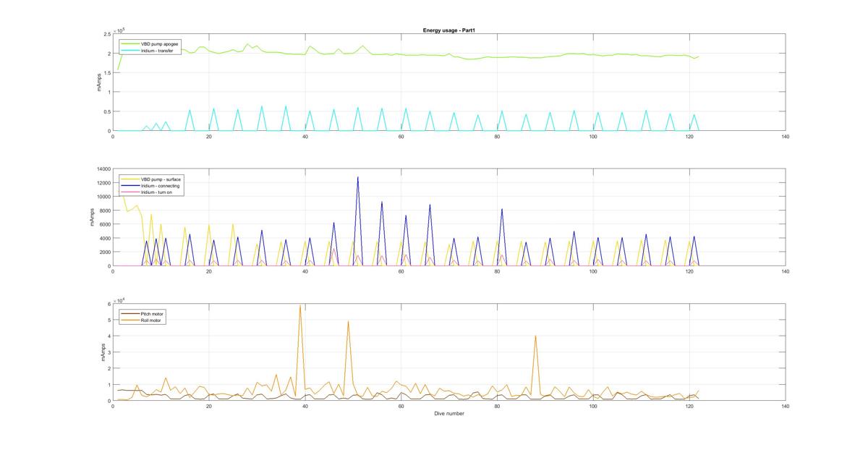Click the '100' x-axis tick of the bottom plot
Viewport: 868px width, 450px height.
[593, 407]
